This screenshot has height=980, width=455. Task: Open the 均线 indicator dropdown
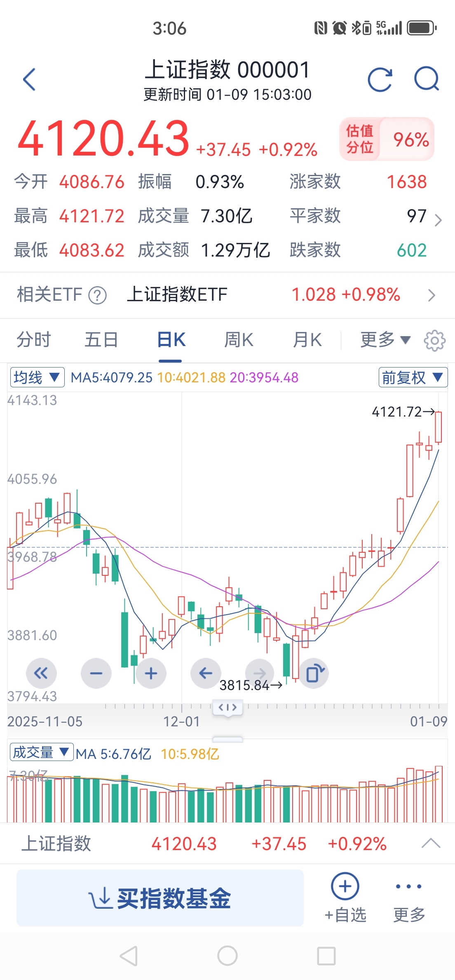tap(37, 377)
